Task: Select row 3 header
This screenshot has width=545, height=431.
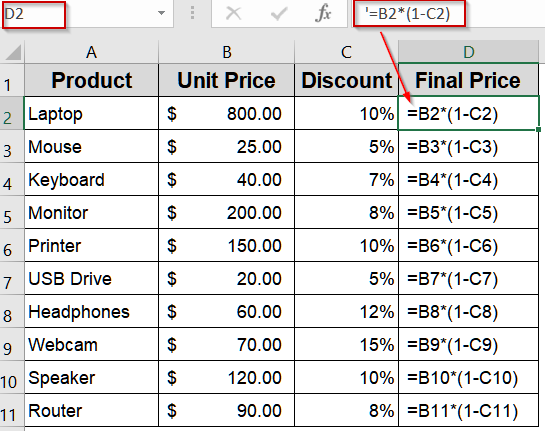Action: [12, 146]
